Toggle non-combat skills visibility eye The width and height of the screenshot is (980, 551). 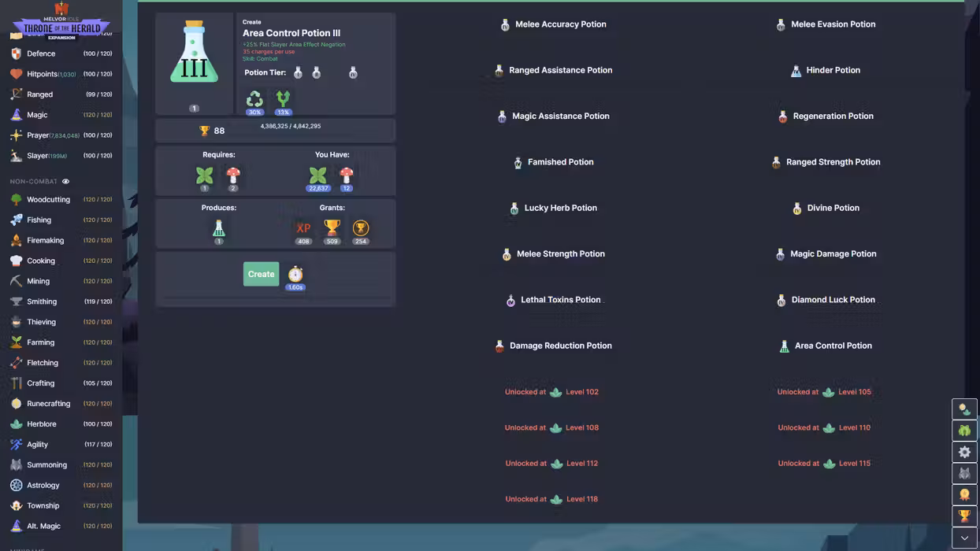65,182
